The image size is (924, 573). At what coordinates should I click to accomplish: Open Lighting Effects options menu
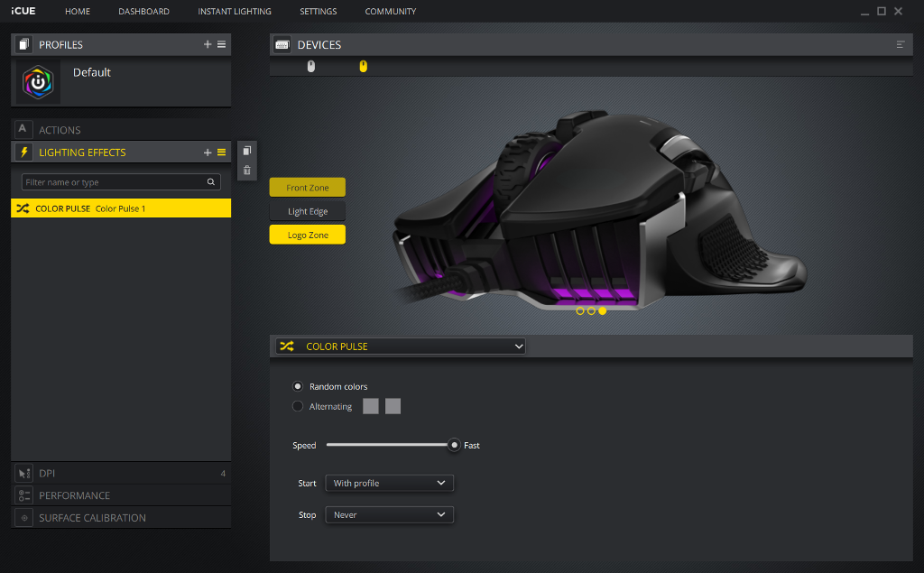point(222,152)
